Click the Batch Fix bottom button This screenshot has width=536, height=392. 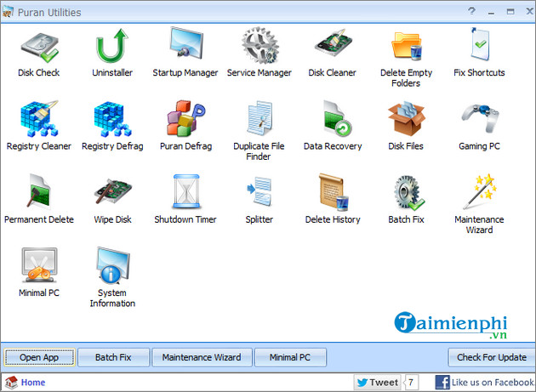pyautogui.click(x=113, y=357)
